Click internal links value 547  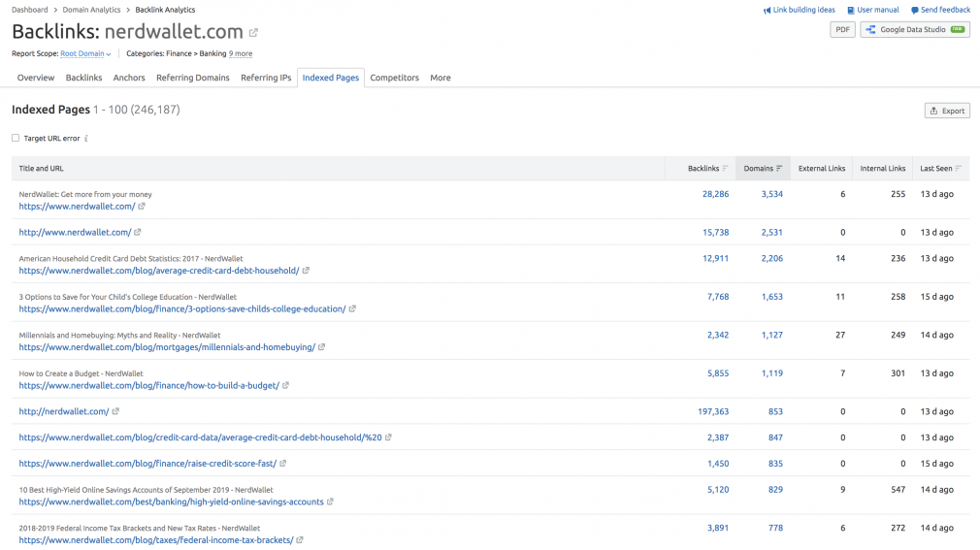click(x=898, y=490)
